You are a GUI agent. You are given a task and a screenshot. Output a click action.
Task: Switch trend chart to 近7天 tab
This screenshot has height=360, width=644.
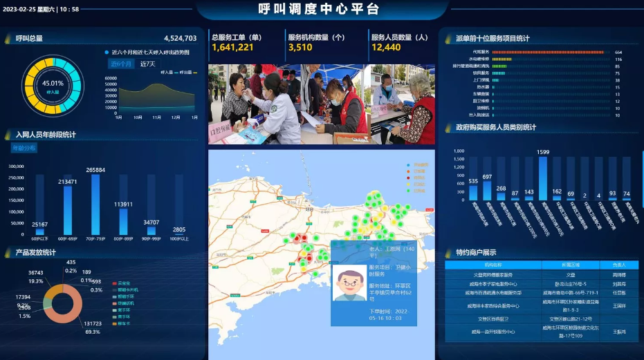tap(148, 64)
